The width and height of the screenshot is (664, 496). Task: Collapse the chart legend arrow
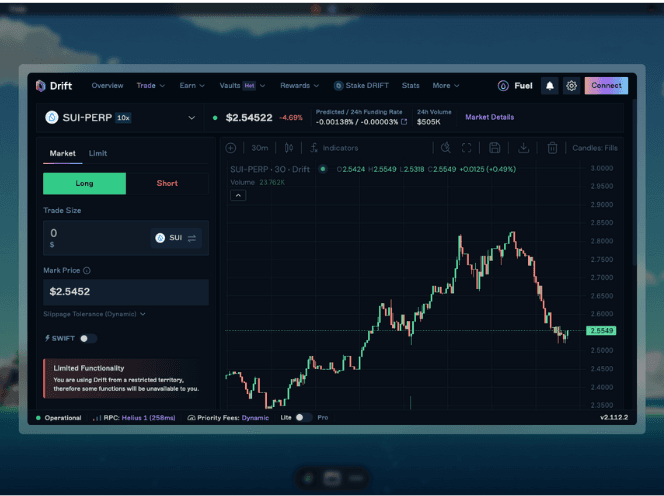(x=238, y=195)
